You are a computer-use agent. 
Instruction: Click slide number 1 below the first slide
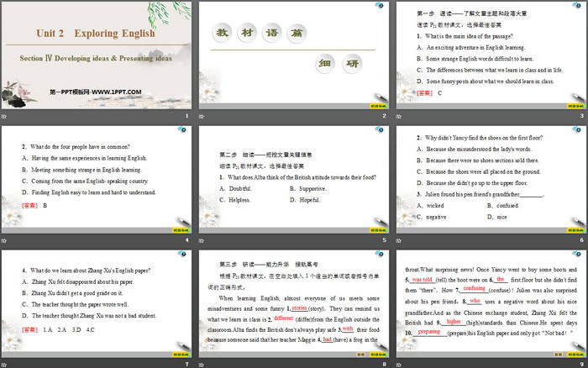(x=186, y=116)
